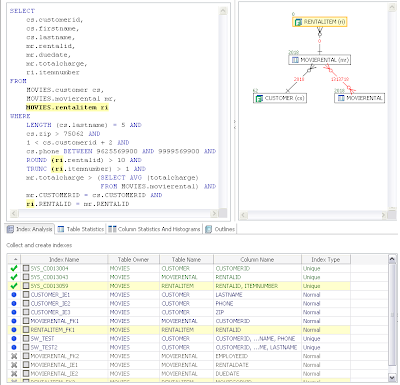The width and height of the screenshot is (400, 385).
Task: Toggle checkbox for CUSTOMER_IE1 index
Action: coord(26,295)
